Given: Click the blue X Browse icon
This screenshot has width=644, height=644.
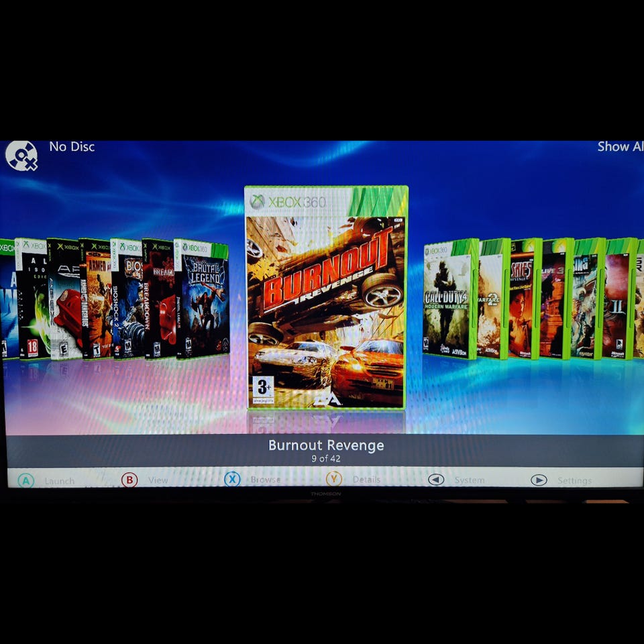Looking at the screenshot, I should tap(232, 479).
